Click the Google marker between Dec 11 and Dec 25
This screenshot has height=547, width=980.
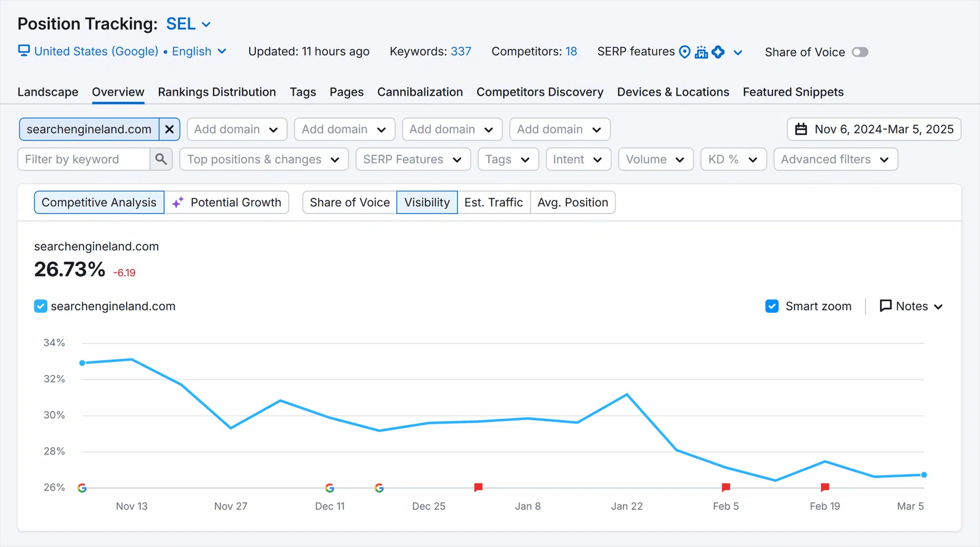pos(379,488)
